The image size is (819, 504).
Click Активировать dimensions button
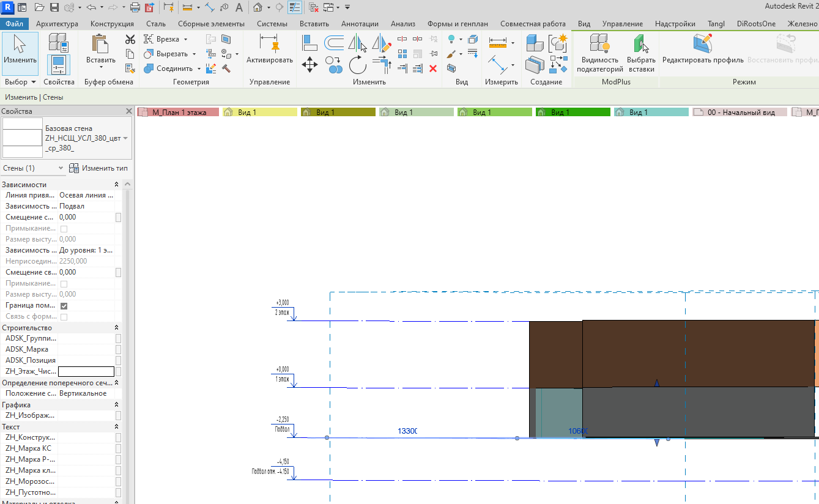tap(270, 50)
